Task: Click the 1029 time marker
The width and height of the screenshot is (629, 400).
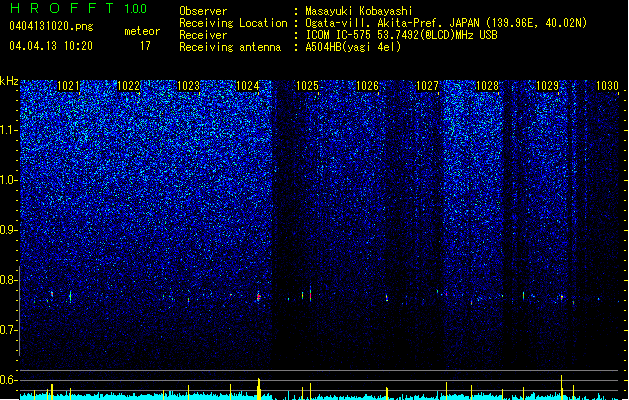Action: coord(547,86)
